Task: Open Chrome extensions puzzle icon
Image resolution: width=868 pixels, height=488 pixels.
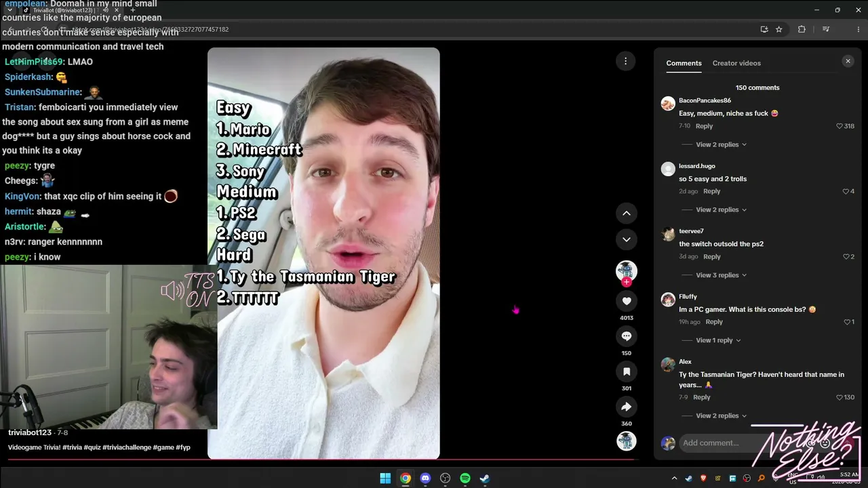Action: (802, 29)
